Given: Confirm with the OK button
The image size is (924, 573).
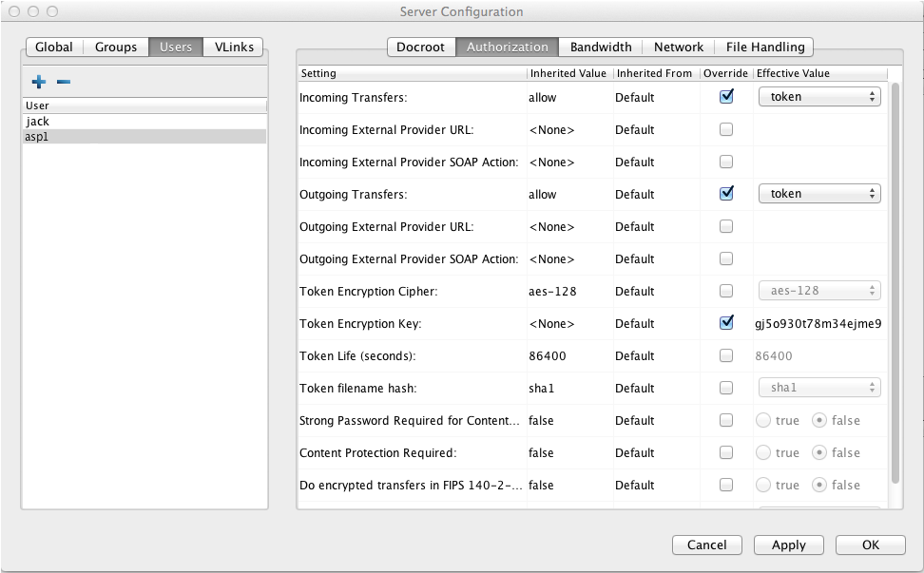Looking at the screenshot, I should (x=871, y=544).
